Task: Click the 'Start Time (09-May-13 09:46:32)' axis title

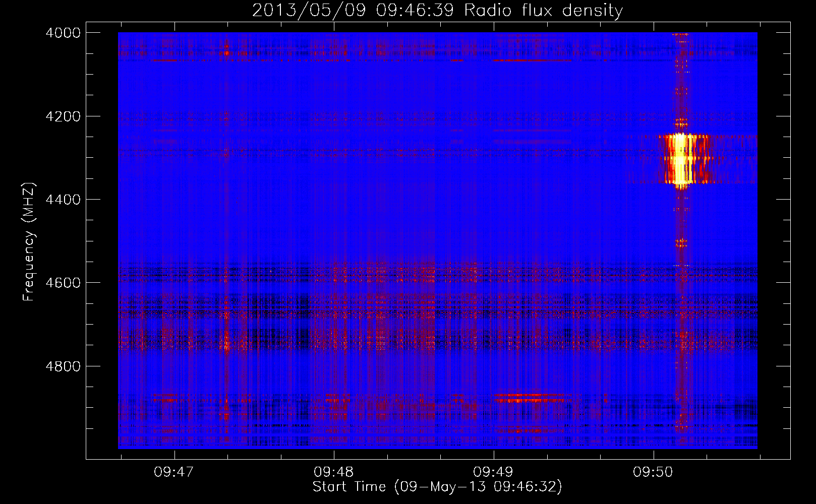Action: 437,487
